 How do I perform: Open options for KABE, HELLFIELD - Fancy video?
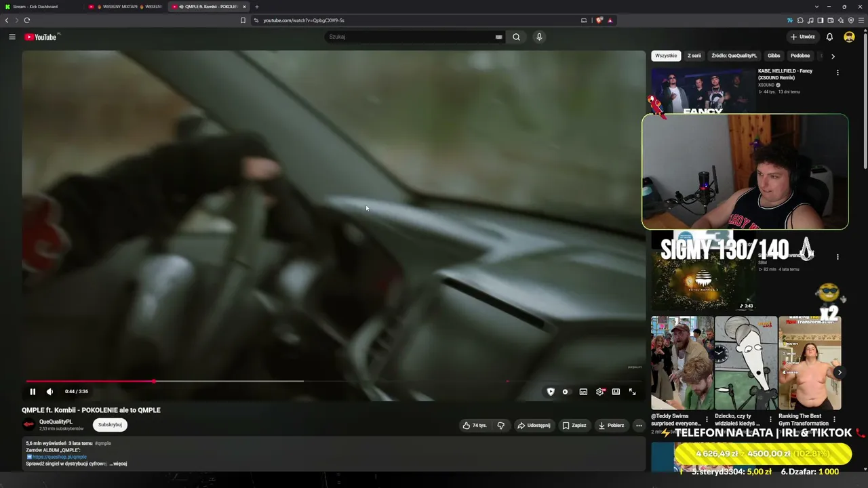pyautogui.click(x=837, y=73)
